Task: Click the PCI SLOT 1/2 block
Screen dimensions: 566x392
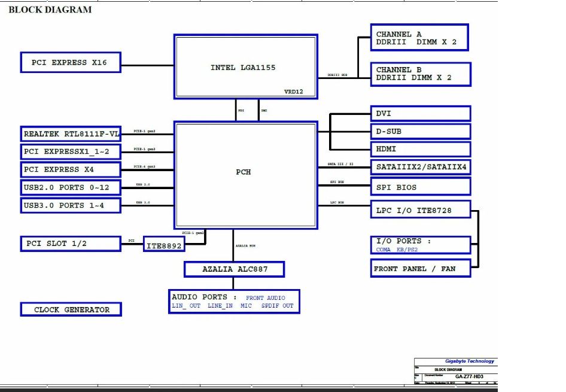Action: [x=71, y=244]
